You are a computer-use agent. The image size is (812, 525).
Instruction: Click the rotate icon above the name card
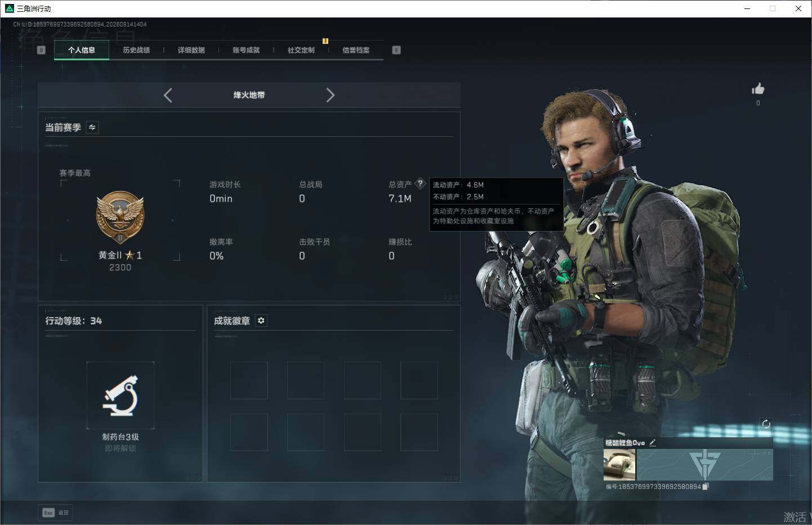[x=766, y=424]
